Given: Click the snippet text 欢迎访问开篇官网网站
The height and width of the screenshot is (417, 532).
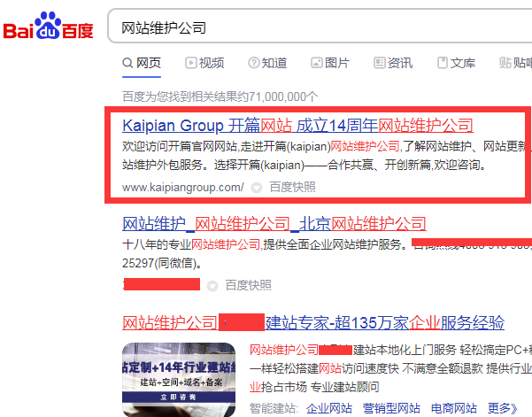Looking at the screenshot, I should [180, 146].
